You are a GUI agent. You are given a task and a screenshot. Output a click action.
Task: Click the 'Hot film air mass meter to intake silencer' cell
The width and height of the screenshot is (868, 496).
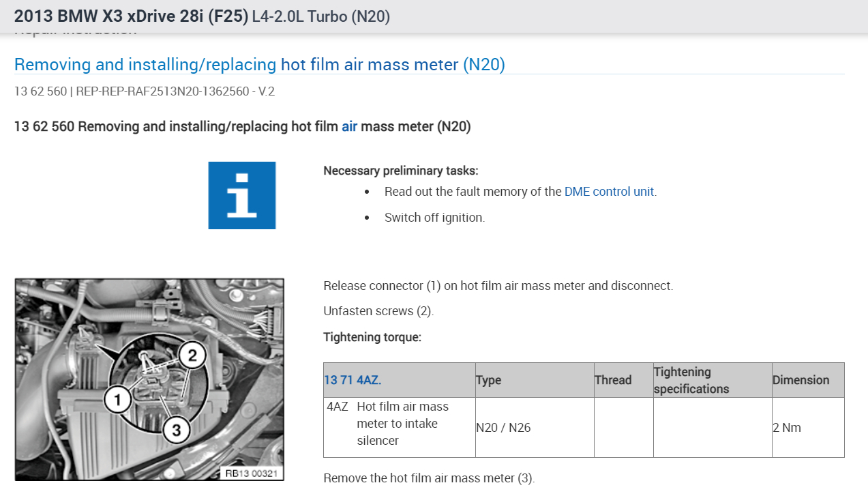pos(402,424)
